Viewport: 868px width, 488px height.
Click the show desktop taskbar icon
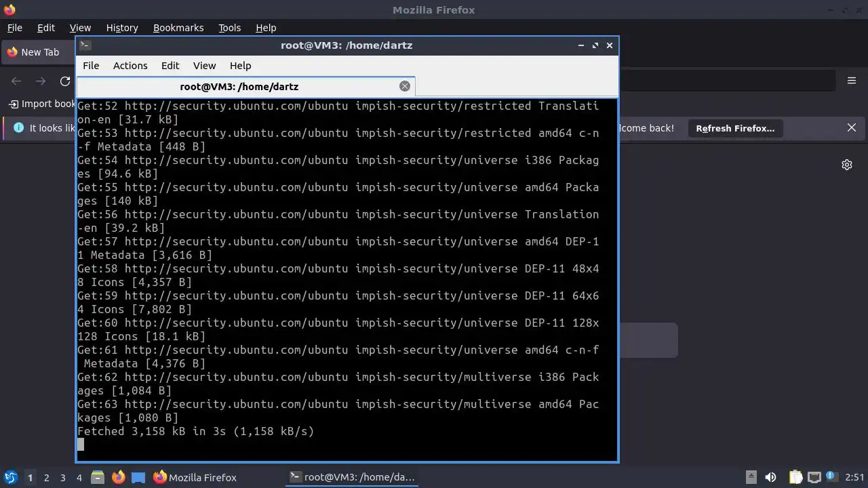click(138, 477)
